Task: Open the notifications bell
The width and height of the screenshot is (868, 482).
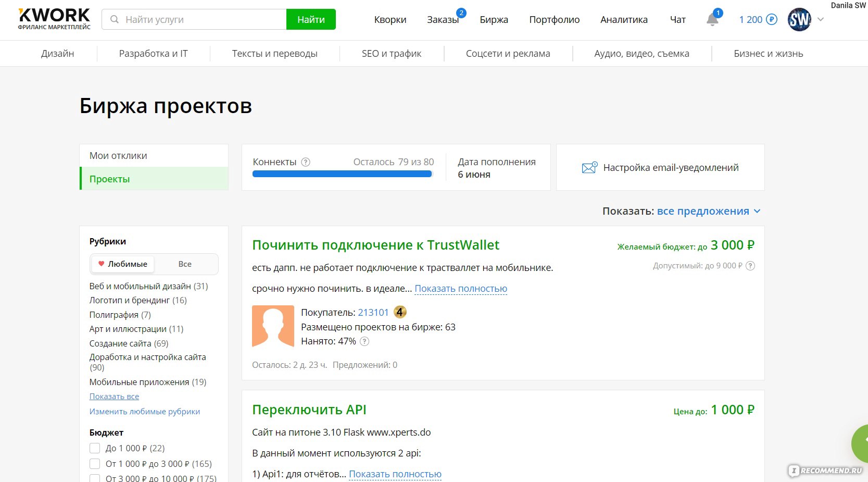Action: click(712, 19)
